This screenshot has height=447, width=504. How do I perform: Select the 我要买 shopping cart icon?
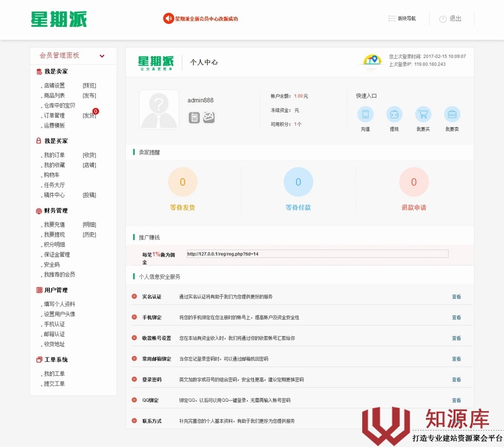423,115
